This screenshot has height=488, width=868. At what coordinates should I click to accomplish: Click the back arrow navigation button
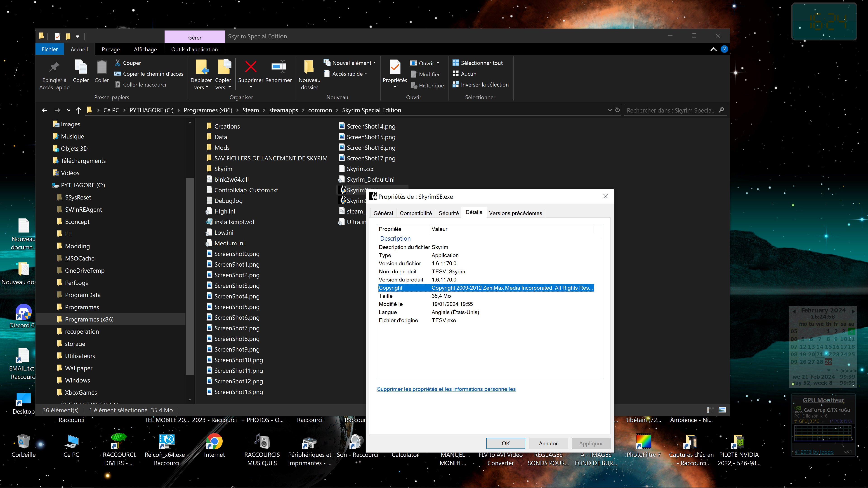click(x=45, y=110)
